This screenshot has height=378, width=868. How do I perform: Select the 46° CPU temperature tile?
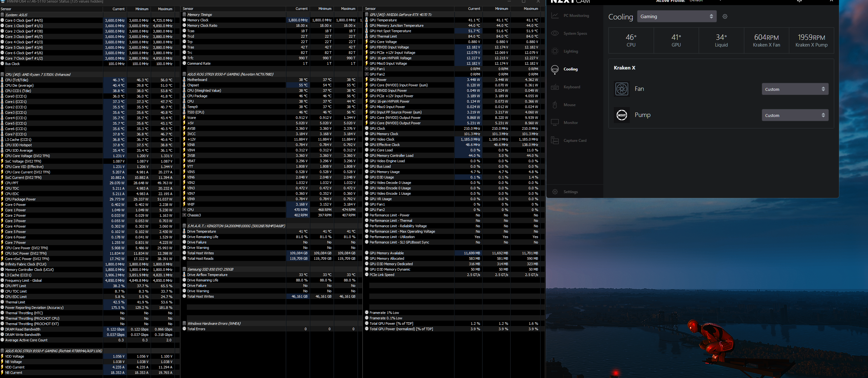click(631, 40)
